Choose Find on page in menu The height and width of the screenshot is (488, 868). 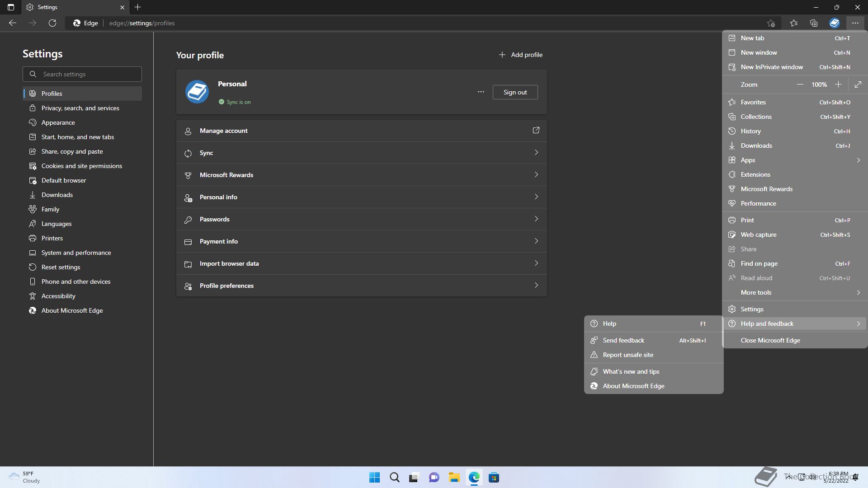click(794, 263)
